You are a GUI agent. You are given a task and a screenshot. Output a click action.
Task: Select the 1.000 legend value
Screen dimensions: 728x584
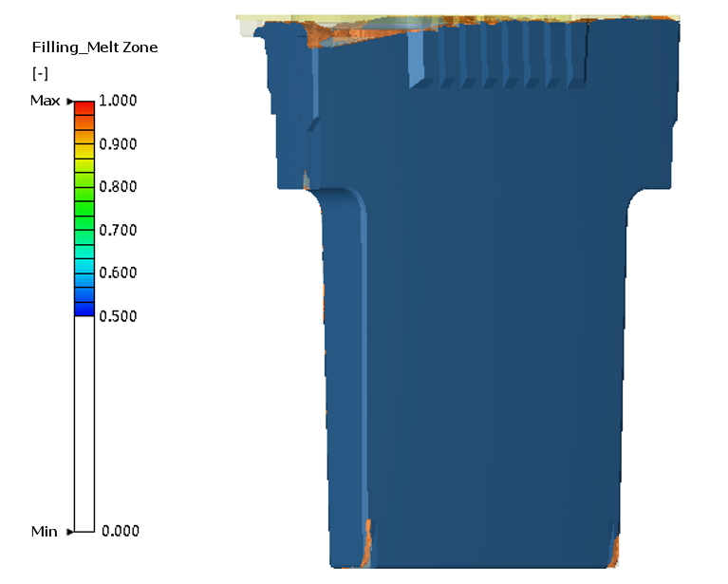tap(119, 101)
